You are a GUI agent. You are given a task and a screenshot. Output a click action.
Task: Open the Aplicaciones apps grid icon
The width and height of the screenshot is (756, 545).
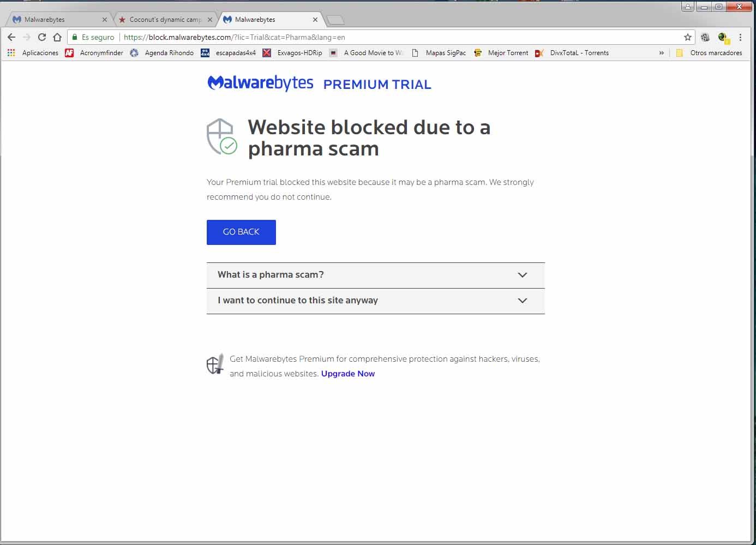point(11,53)
